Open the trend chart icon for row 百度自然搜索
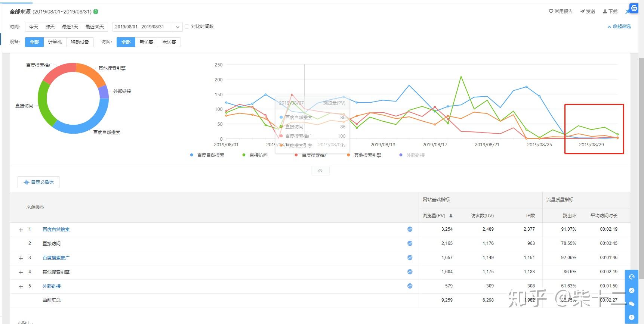This screenshot has width=644, height=324. [410, 229]
